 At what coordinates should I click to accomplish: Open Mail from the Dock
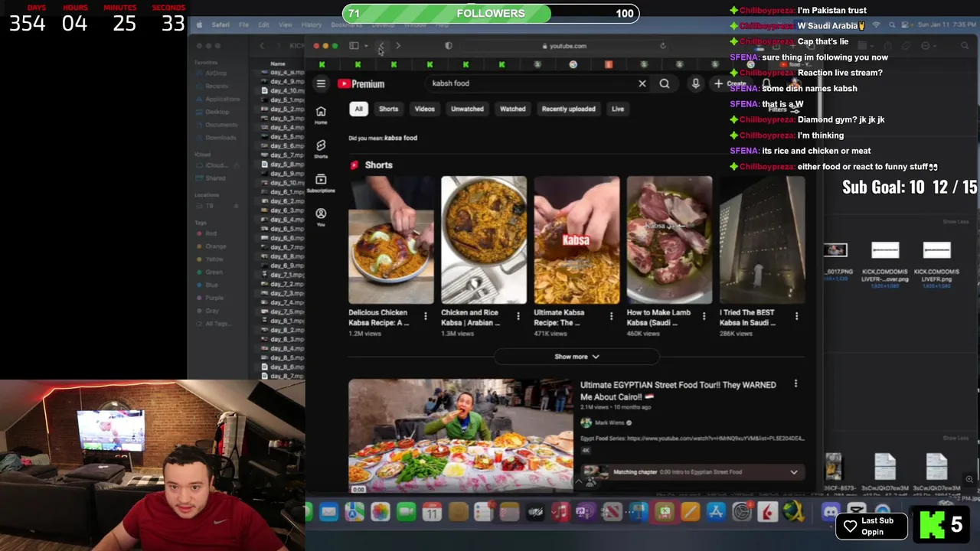tap(328, 511)
